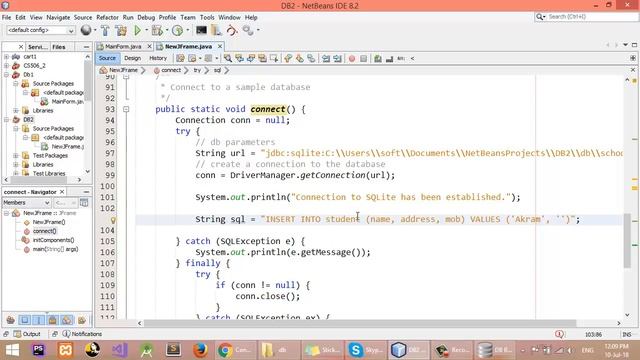Click Next Bookmark icon
640x360 pixels.
pyautogui.click(x=300, y=58)
